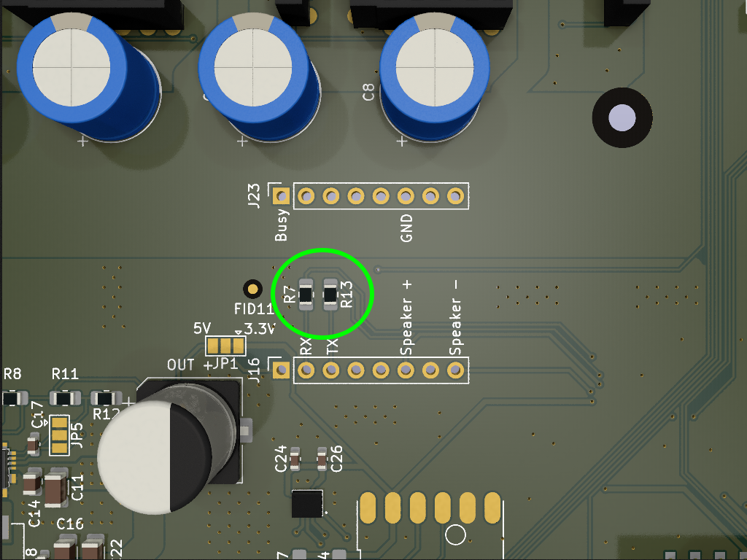Click the R7 resistor inside the green circle
Viewport: 747px width, 560px height.
coord(306,295)
